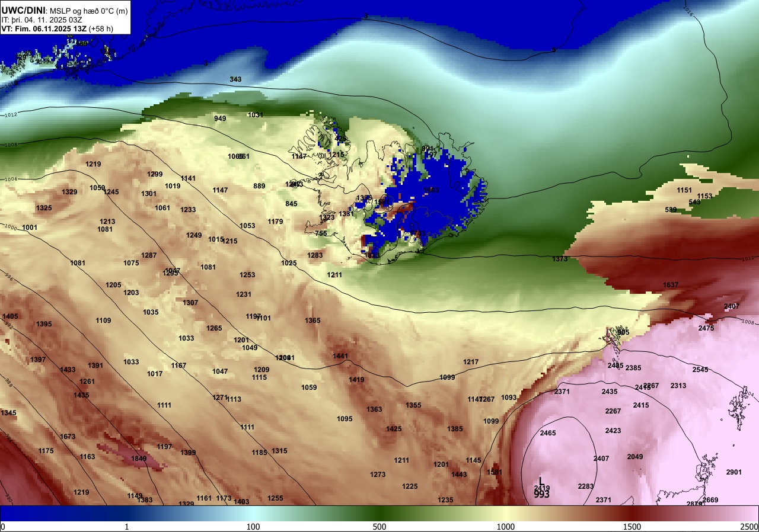Click the map value 2545
This screenshot has height=532, width=759.
pyautogui.click(x=700, y=370)
